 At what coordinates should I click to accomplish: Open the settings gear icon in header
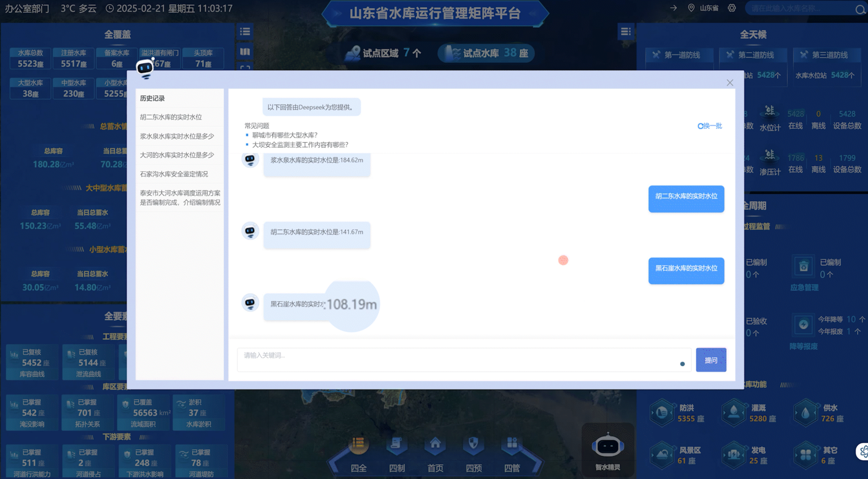point(731,8)
